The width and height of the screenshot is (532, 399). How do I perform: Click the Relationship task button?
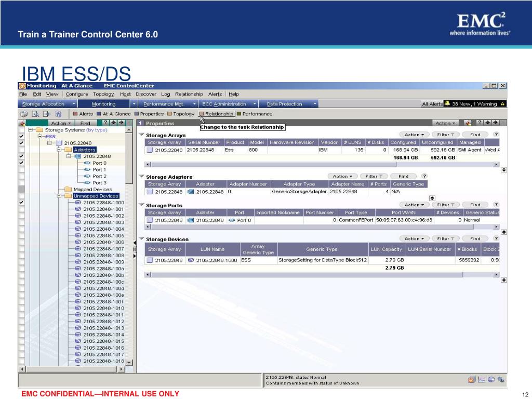click(x=217, y=114)
